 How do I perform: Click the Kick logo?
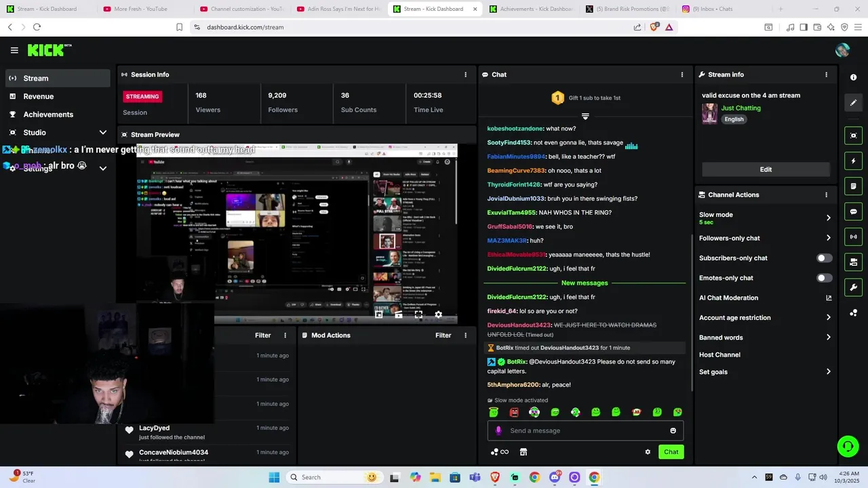50,50
